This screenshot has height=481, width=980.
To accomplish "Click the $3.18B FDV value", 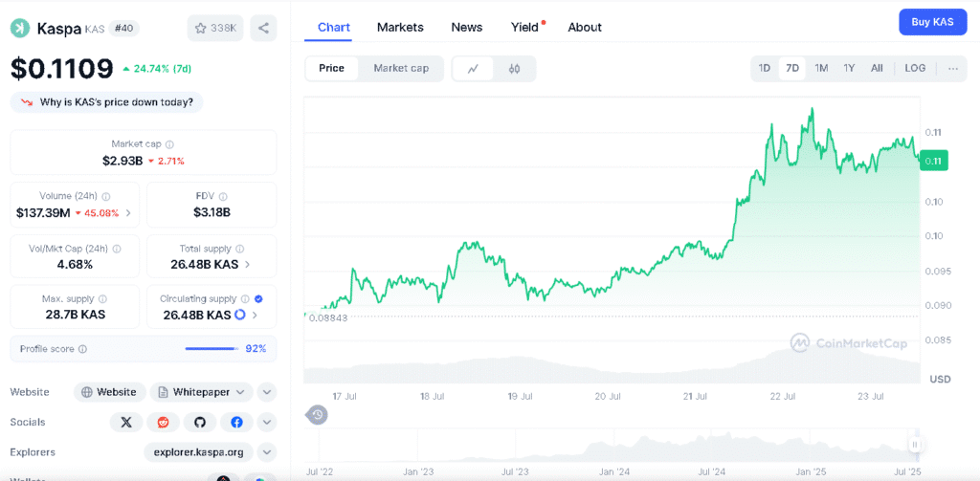I will pos(212,213).
